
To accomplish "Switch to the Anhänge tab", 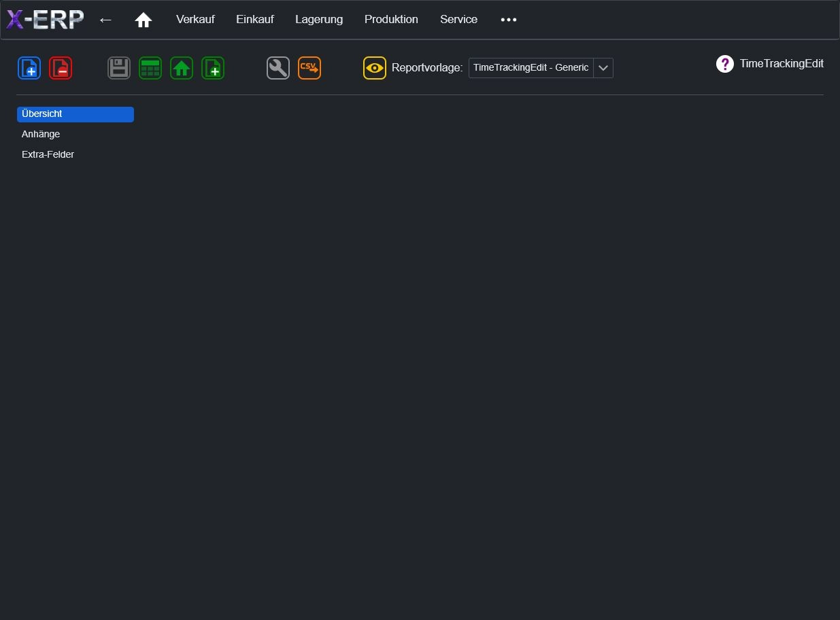I will (75, 135).
